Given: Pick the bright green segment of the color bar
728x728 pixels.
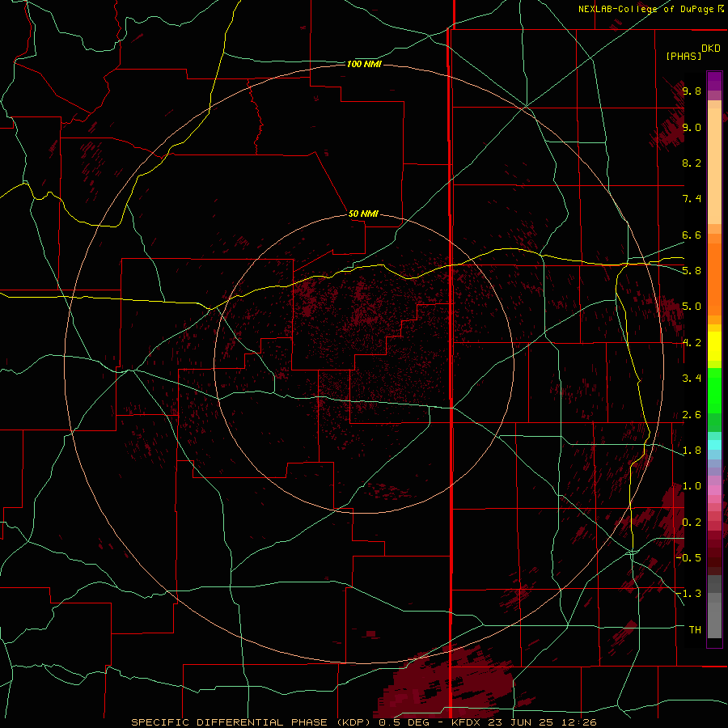Looking at the screenshot, I should pyautogui.click(x=714, y=390).
